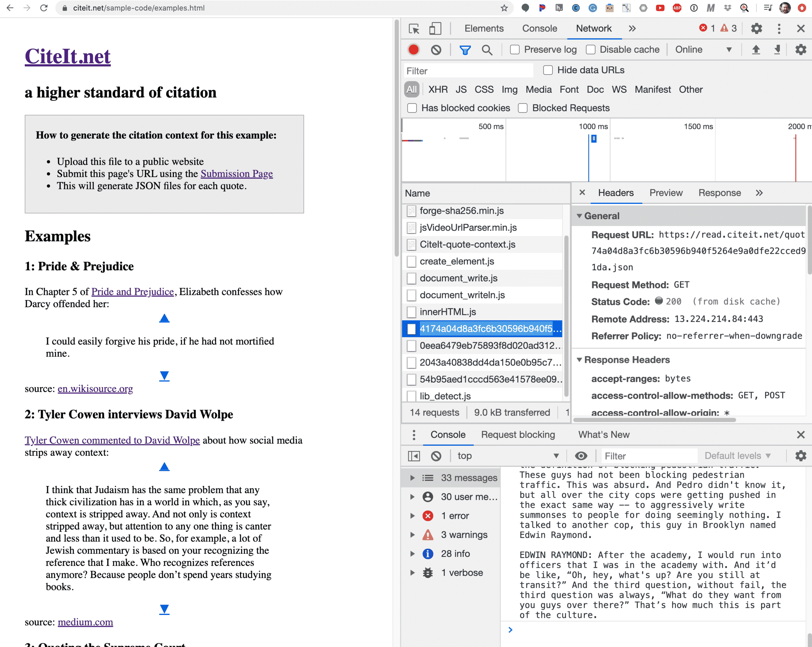The width and height of the screenshot is (812, 647).
Task: Click the up arrow above the Pride quote
Action: click(x=164, y=319)
